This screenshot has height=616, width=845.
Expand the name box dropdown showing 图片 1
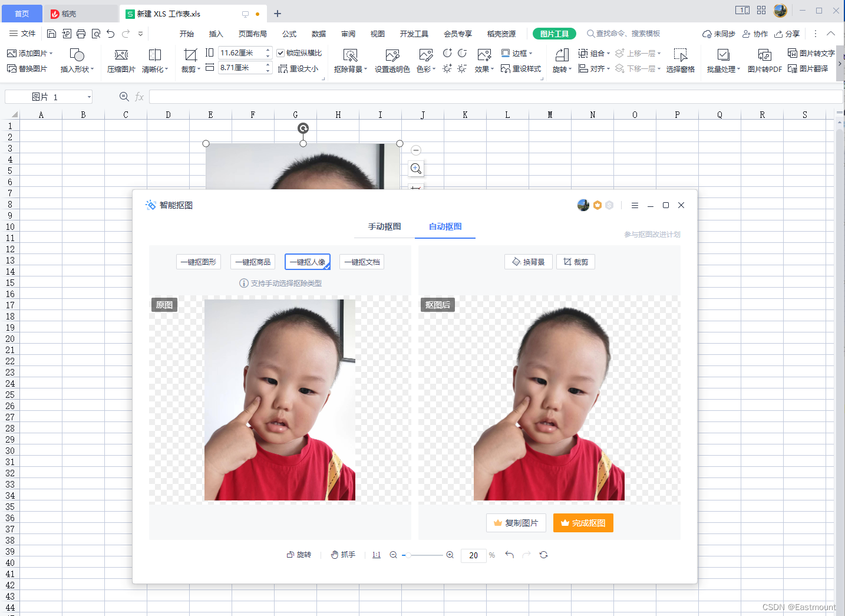[x=89, y=97]
